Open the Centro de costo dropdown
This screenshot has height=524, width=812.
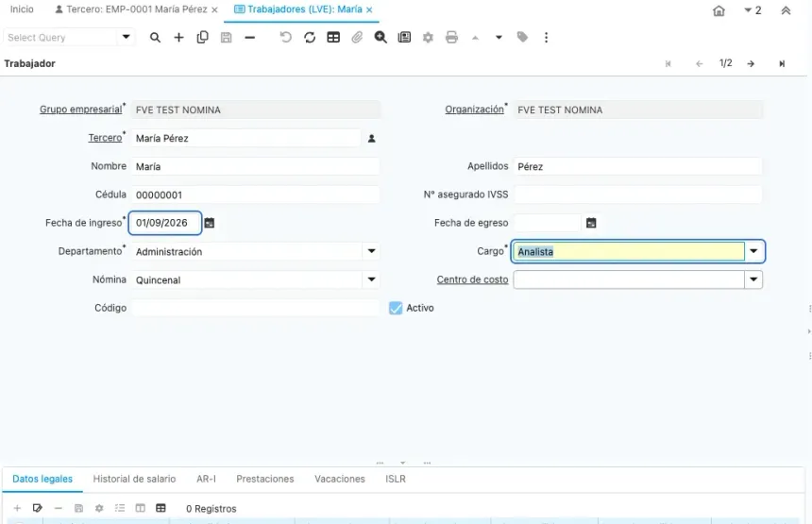[753, 279]
